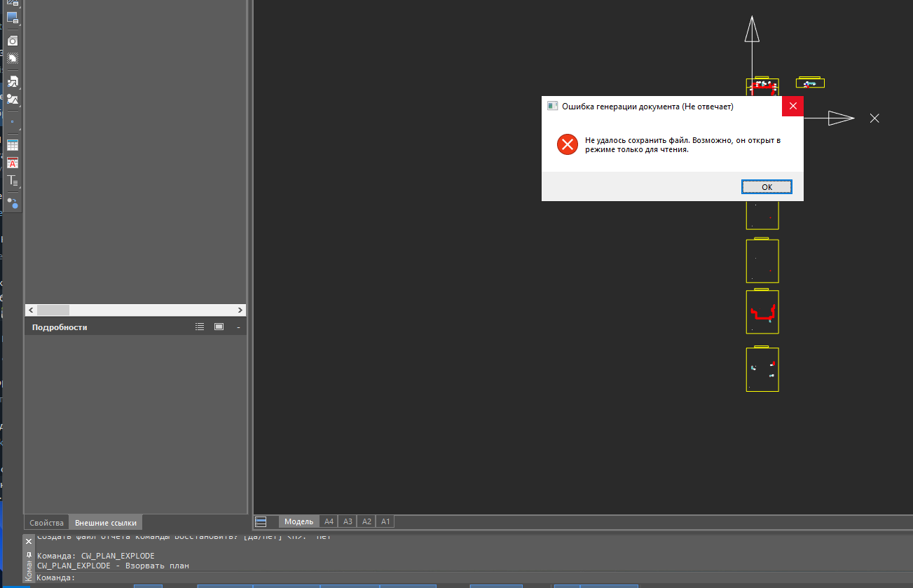Click the insert image tool icon
This screenshot has width=913, height=588.
[13, 99]
